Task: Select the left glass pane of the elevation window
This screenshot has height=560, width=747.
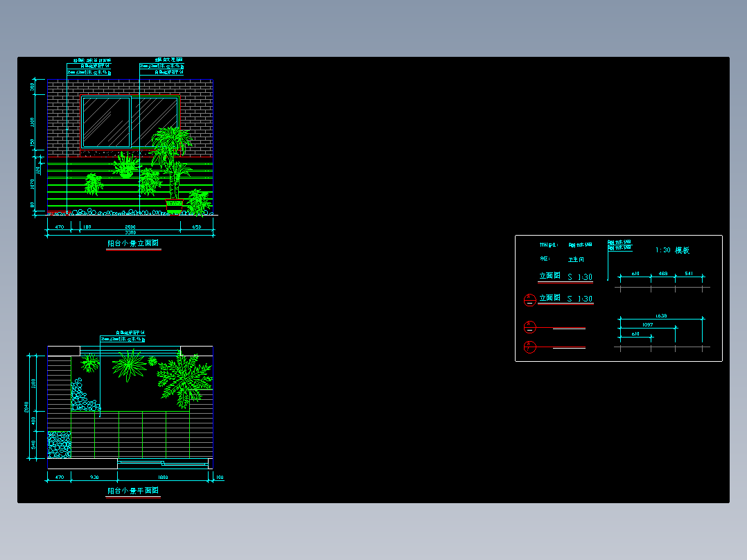Action: 106,123
